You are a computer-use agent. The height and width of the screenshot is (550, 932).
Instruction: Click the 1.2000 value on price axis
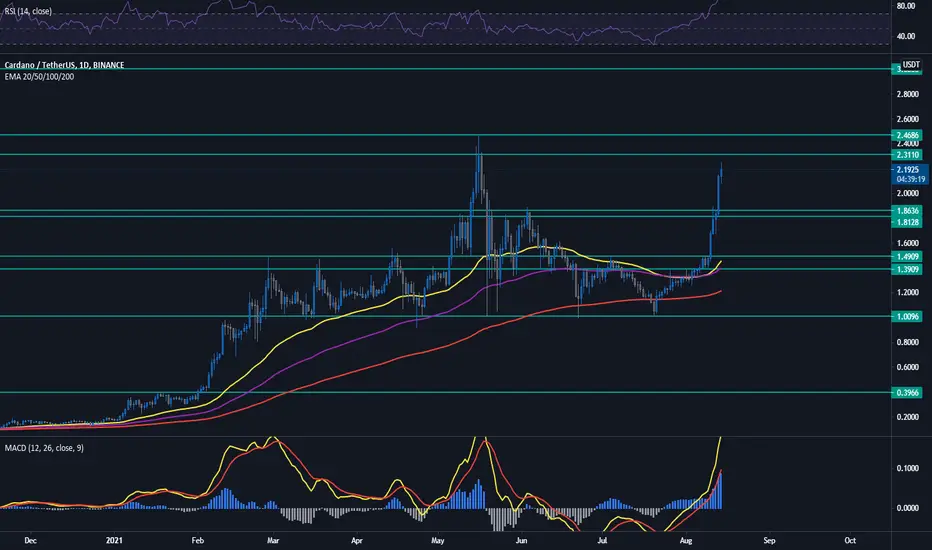pos(908,293)
